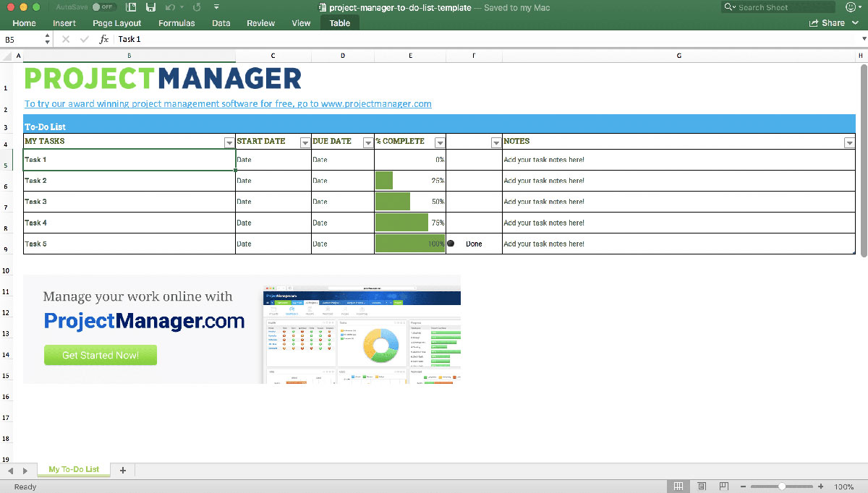Image resolution: width=868 pixels, height=493 pixels.
Task: Switch to Page Layout view icon
Action: tap(702, 486)
